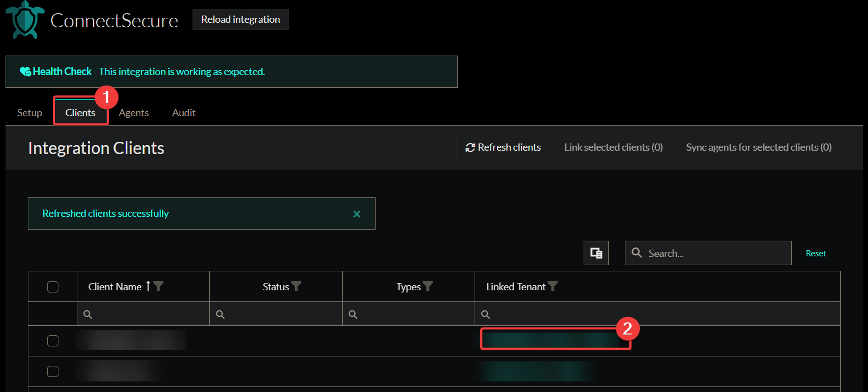Check the first client row checkbox
The height and width of the screenshot is (392, 868).
pos(53,341)
